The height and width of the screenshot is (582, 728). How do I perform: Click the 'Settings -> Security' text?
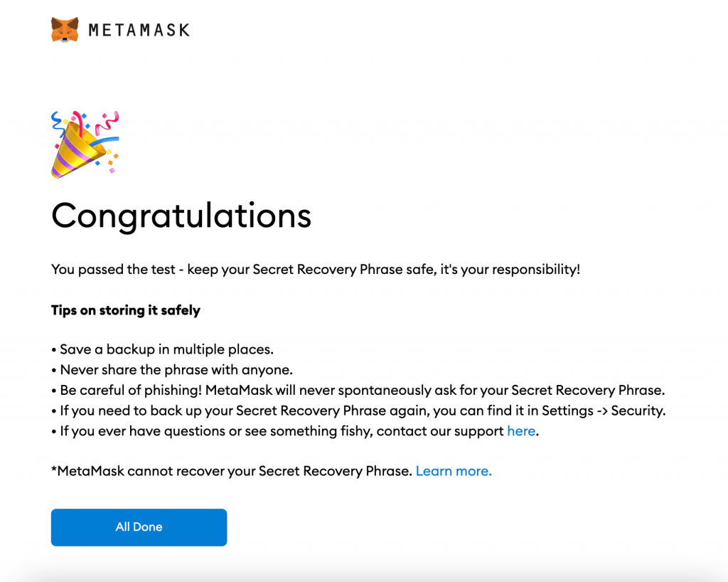[x=604, y=411]
